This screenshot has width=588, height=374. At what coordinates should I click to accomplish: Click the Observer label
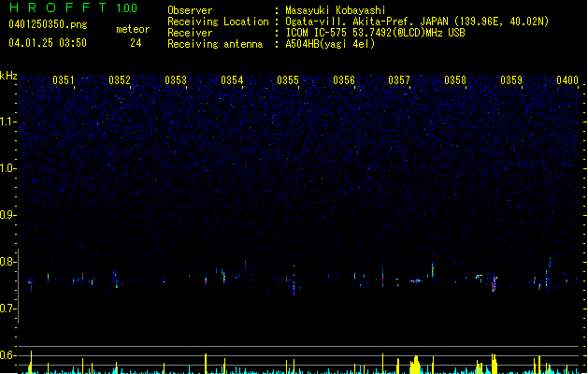pyautogui.click(x=190, y=10)
